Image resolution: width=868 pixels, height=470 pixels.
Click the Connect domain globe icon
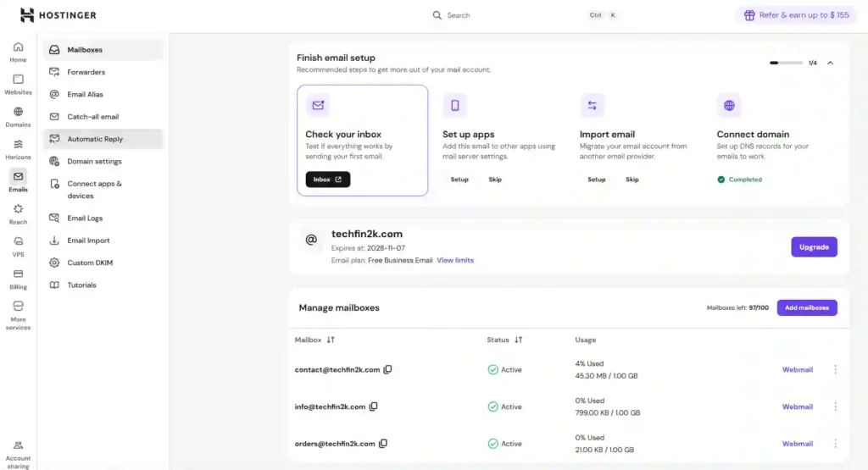coord(729,105)
